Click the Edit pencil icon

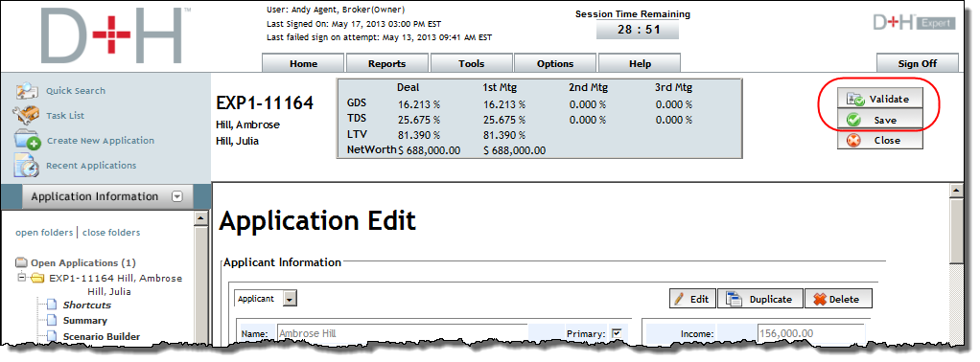(x=679, y=299)
